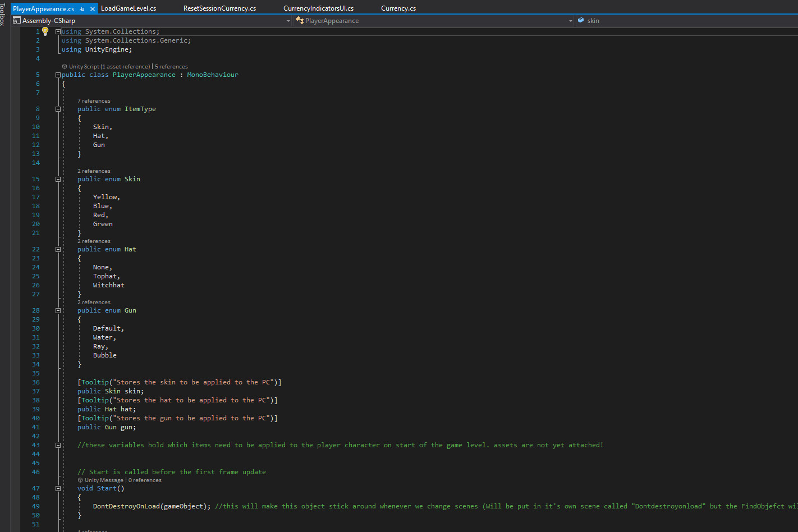Click the 'public Hat hat;' declaration

(x=107, y=409)
